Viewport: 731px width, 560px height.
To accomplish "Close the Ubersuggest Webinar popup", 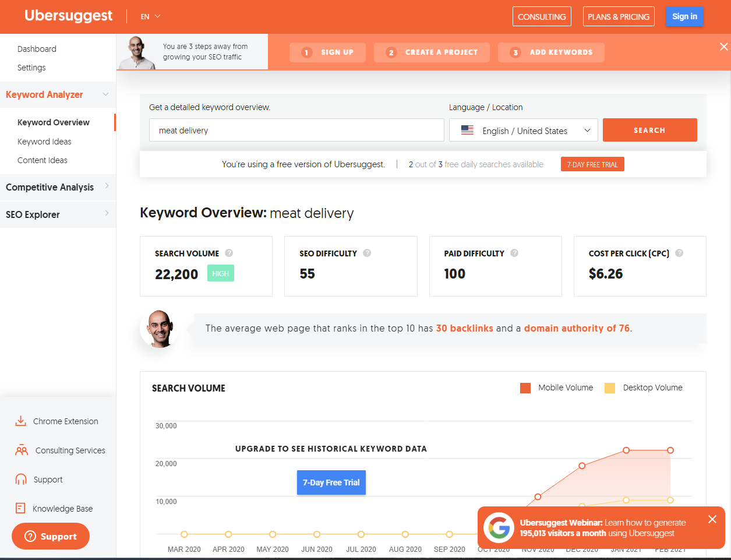I will tap(712, 519).
